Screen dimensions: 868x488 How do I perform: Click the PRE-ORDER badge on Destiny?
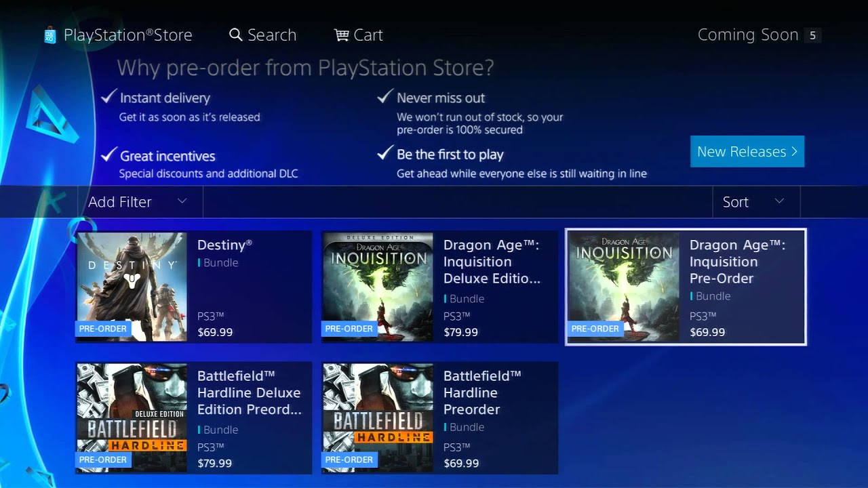point(102,329)
